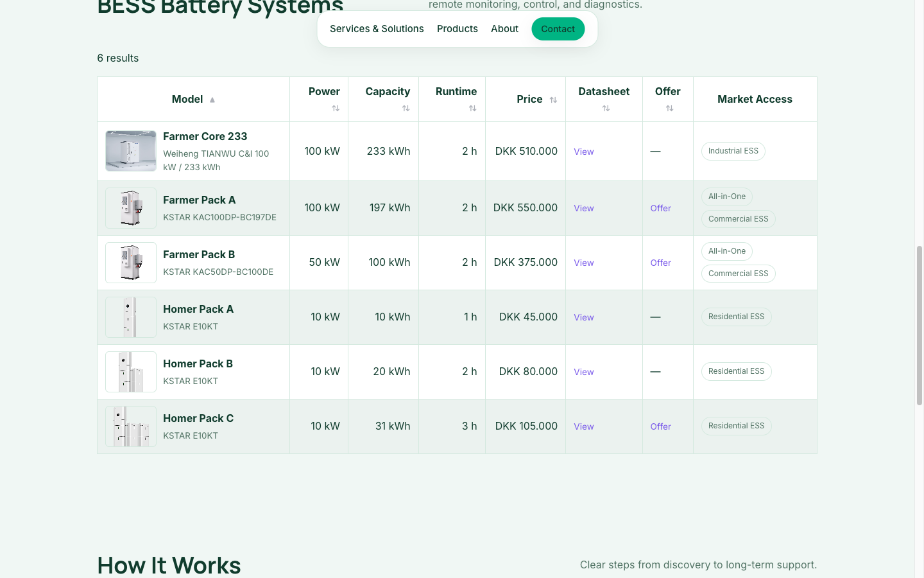Click the Offer column sort icon

(669, 109)
